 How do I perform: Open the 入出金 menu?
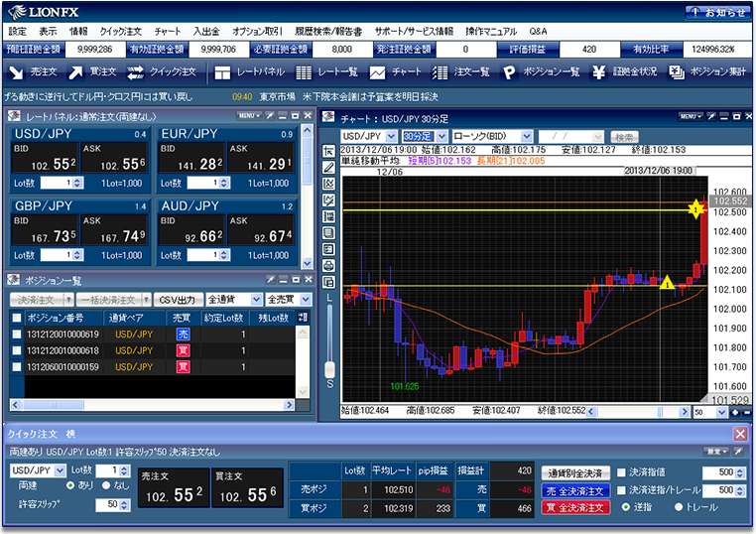click(x=206, y=32)
